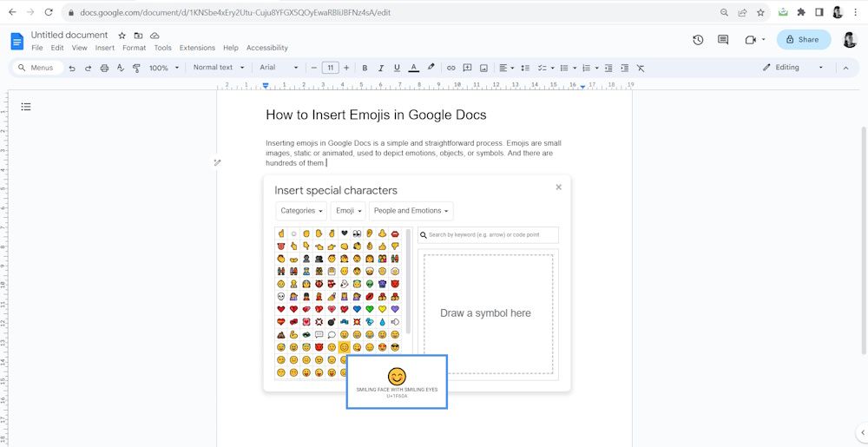
Task: Click the emoji grid scrollbar
Action: [x=409, y=281]
